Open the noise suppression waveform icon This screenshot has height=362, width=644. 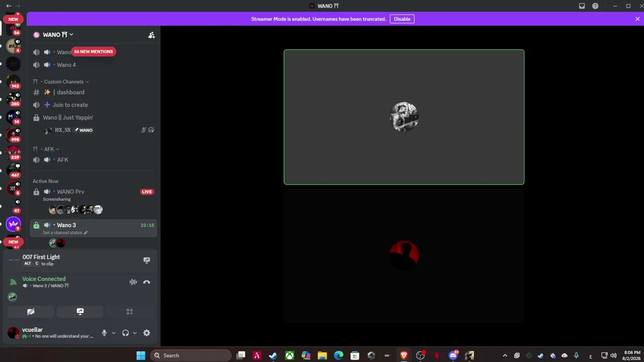(133, 282)
